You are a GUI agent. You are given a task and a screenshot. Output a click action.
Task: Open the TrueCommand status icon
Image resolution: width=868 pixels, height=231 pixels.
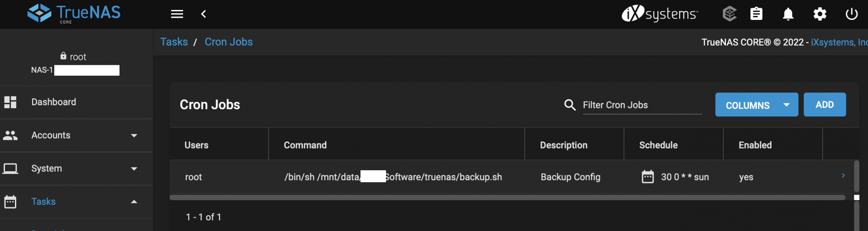click(x=729, y=14)
